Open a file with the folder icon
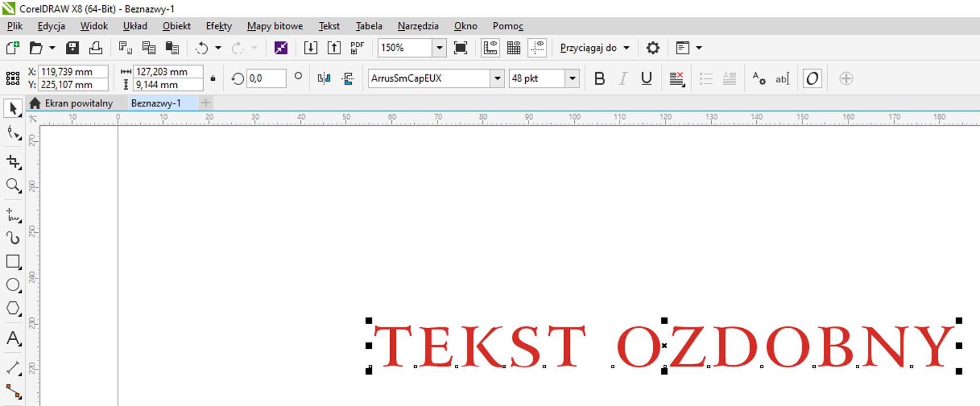 click(x=36, y=48)
